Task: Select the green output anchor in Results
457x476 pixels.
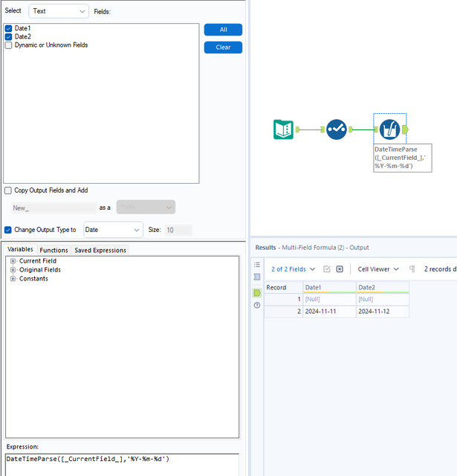Action: click(x=257, y=292)
